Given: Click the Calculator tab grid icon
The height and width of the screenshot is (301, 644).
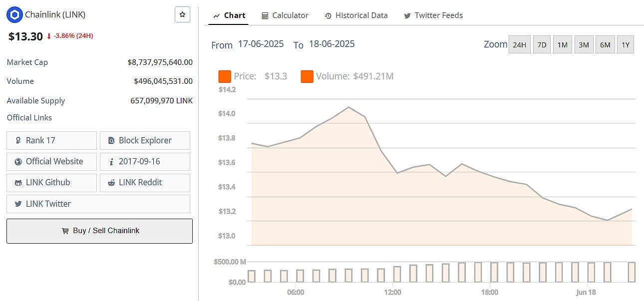Looking at the screenshot, I should 265,16.
